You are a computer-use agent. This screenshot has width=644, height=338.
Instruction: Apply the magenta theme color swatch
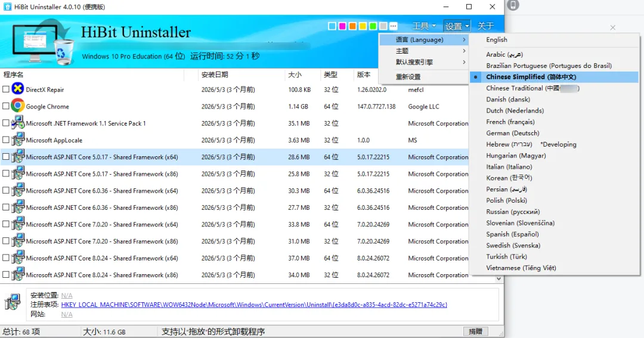coord(342,26)
